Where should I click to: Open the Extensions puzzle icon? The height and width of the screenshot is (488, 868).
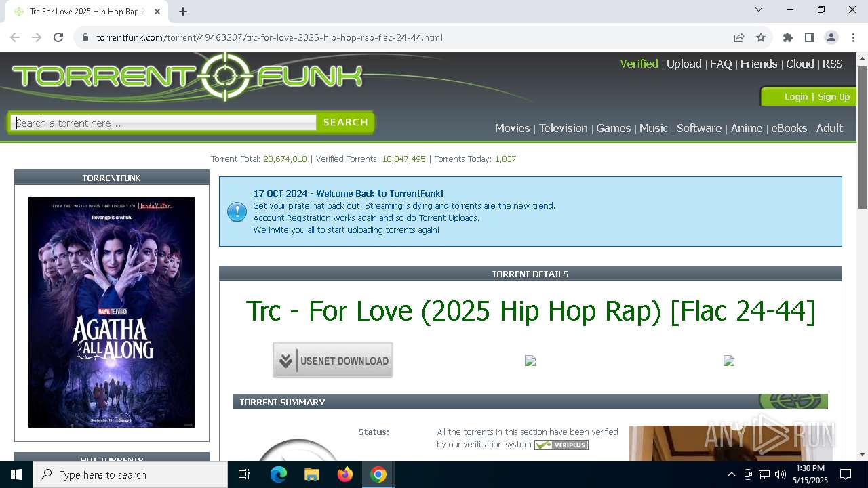(x=788, y=37)
